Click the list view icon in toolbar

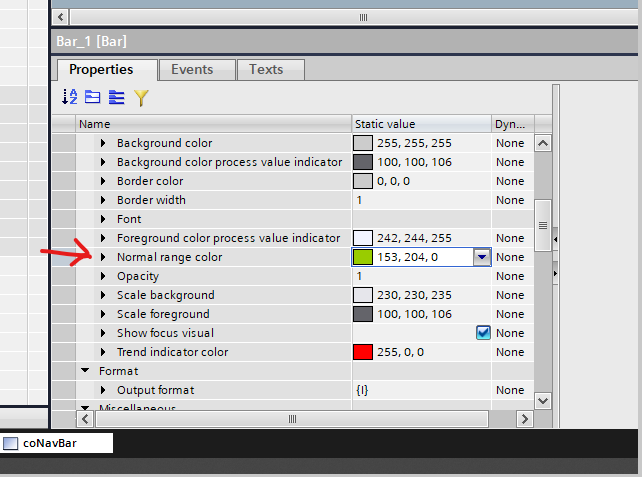pyautogui.click(x=116, y=97)
